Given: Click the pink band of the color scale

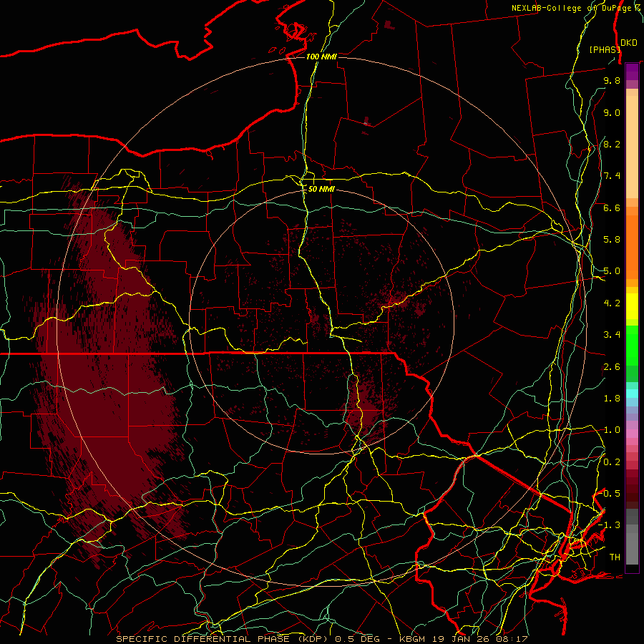Looking at the screenshot, I should tap(632, 433).
